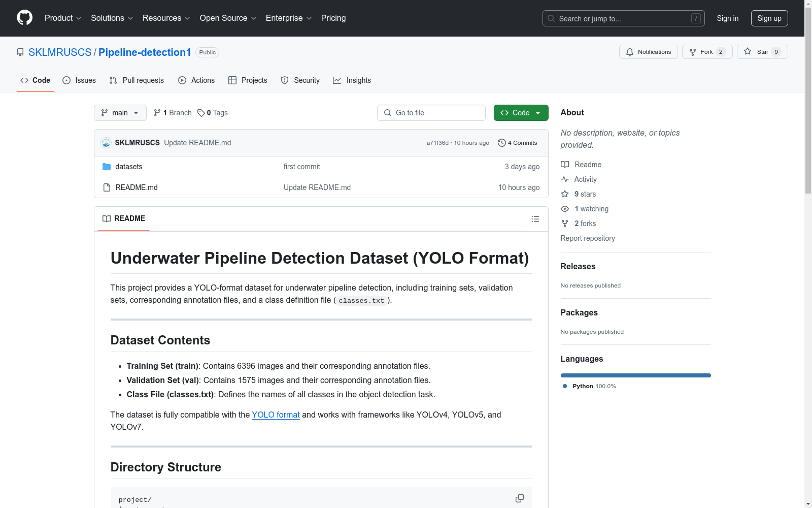812x508 pixels.
Task: Open the Solutions navigation menu
Action: (112, 18)
